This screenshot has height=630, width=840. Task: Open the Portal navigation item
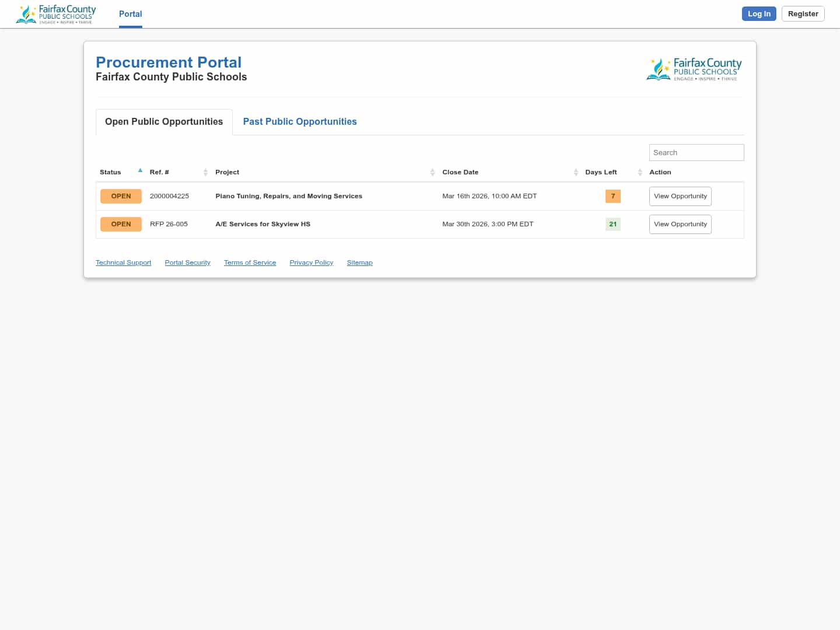pos(130,14)
